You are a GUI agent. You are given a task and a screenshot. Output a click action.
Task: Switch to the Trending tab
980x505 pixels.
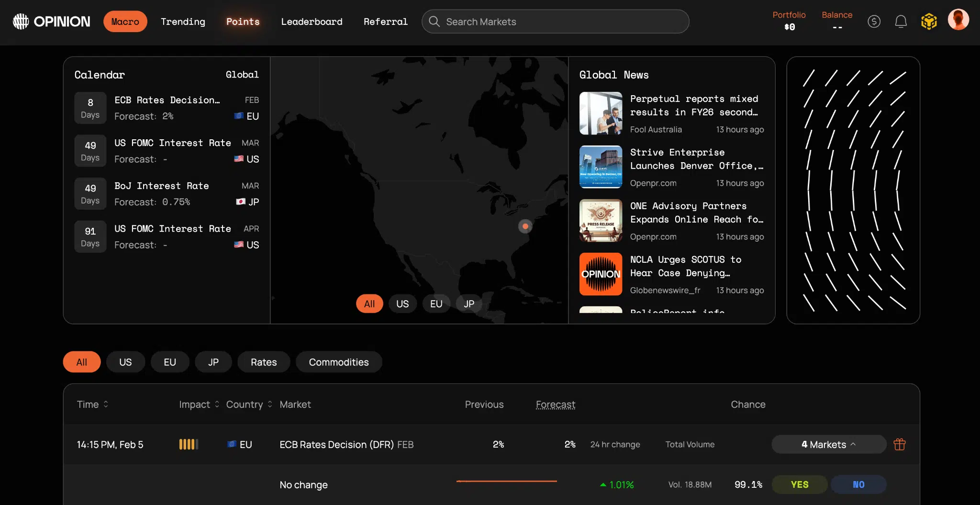[183, 22]
